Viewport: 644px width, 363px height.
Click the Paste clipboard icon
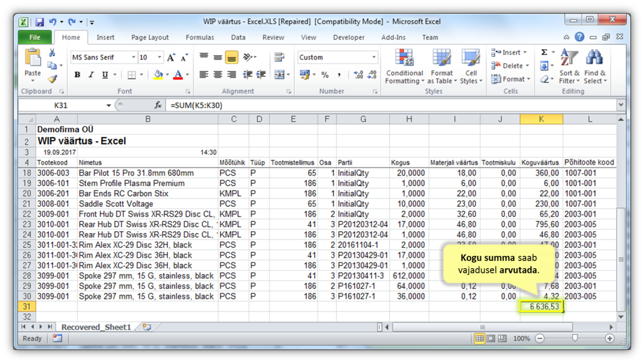(x=32, y=58)
